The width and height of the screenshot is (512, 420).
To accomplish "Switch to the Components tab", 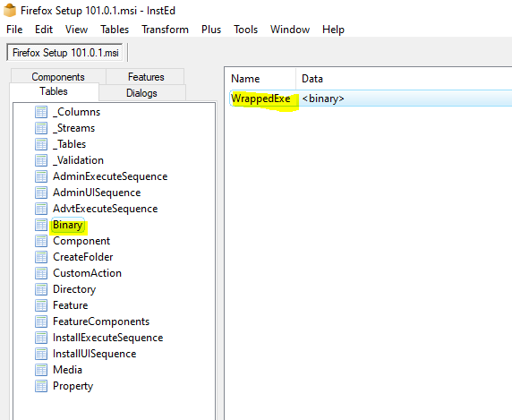I will pos(58,77).
